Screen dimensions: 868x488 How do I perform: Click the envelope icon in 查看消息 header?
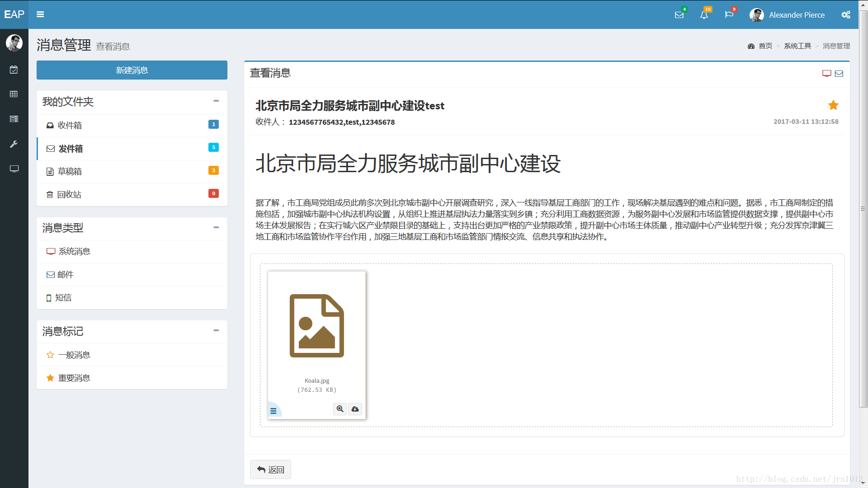click(x=839, y=74)
